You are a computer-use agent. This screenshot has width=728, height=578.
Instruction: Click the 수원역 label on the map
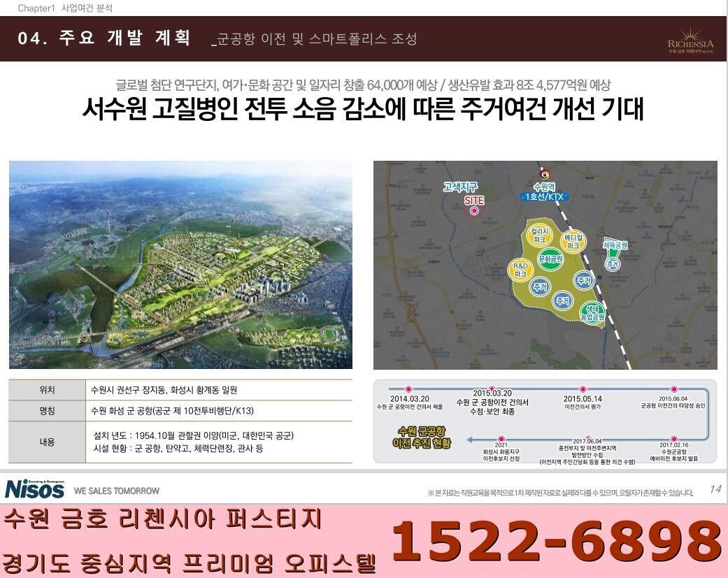(x=543, y=187)
